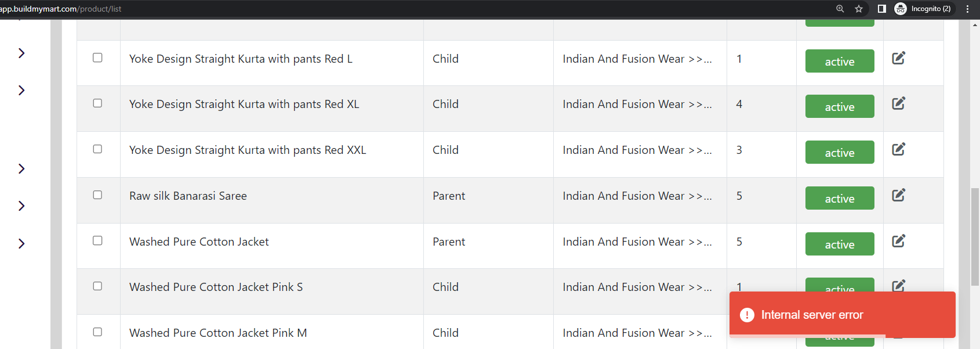Expand the bottom sidebar chevron

tap(21, 243)
